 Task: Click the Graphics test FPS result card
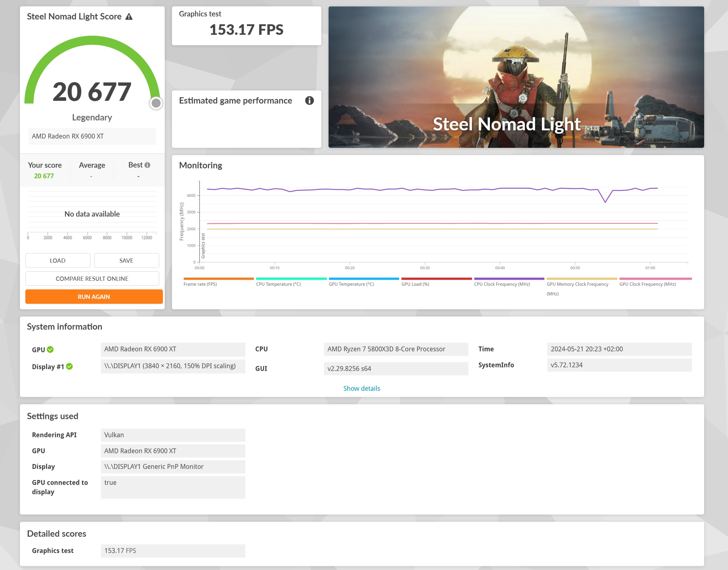coord(246,26)
